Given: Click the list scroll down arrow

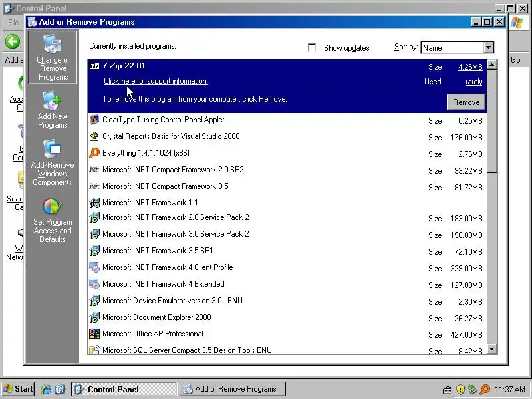Looking at the screenshot, I should click(x=492, y=348).
